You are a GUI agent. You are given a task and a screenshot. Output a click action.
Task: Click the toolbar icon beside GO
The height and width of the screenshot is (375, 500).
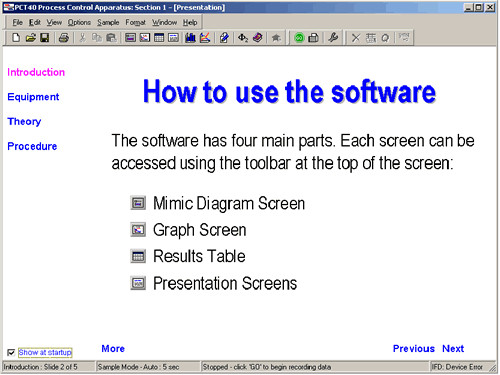click(x=313, y=38)
